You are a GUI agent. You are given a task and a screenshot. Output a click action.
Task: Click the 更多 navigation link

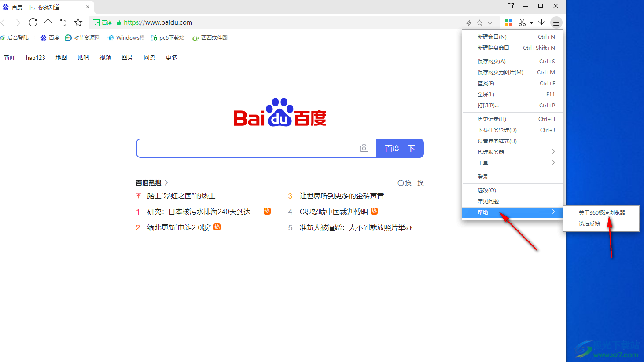(171, 58)
